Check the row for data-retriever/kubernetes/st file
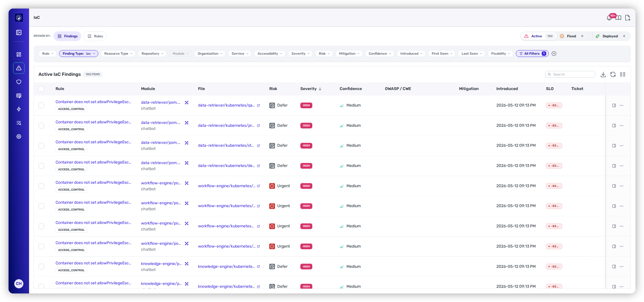The width and height of the screenshot is (644, 302). point(41,146)
